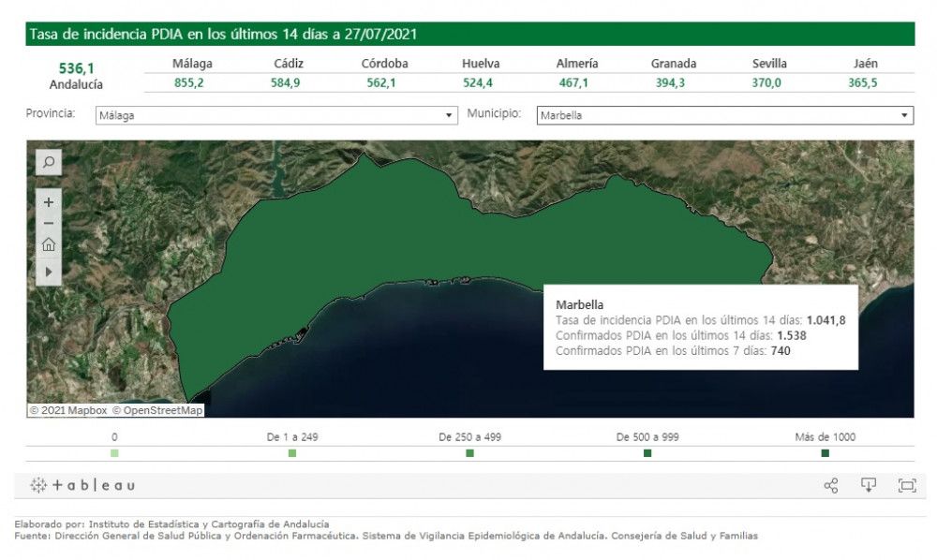
Task: Select the Sevilla province header
Action: pos(769,64)
